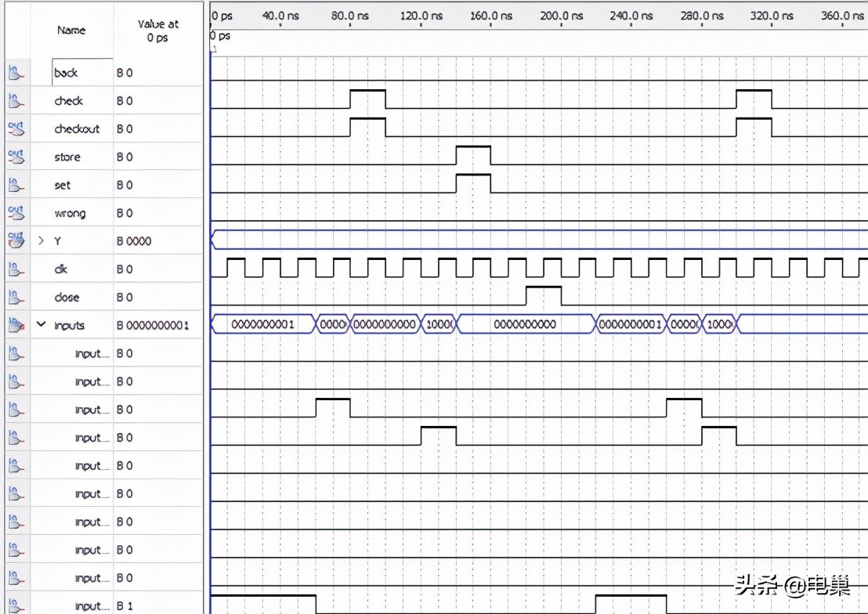
Task: Click the 320.0 ns mark on time ruler
Action: pyautogui.click(x=772, y=16)
